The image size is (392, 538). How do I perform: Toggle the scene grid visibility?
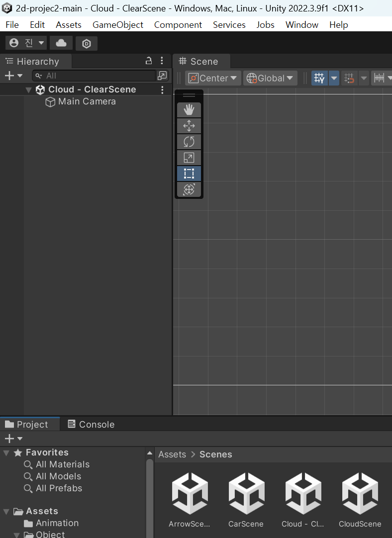[319, 78]
